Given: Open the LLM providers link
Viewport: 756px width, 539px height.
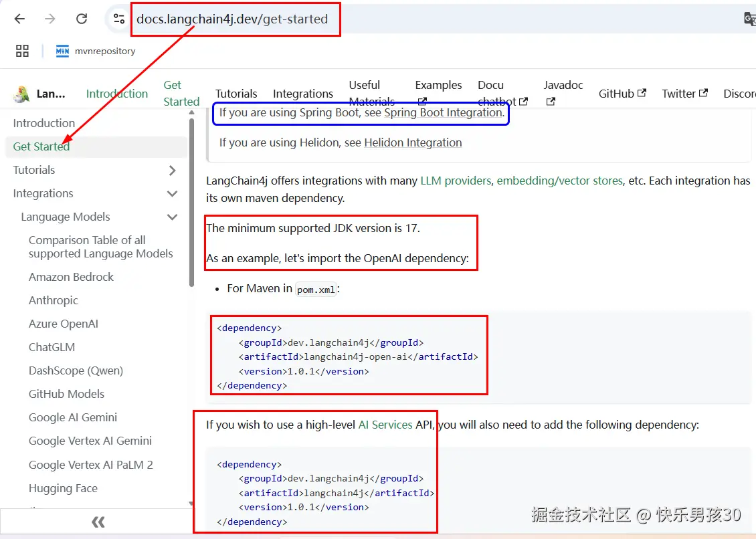Looking at the screenshot, I should pyautogui.click(x=456, y=181).
